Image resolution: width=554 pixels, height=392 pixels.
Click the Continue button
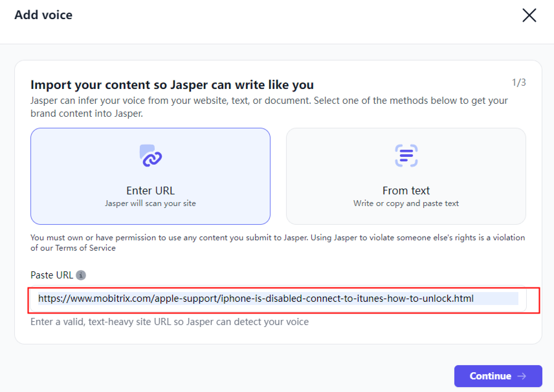click(498, 376)
